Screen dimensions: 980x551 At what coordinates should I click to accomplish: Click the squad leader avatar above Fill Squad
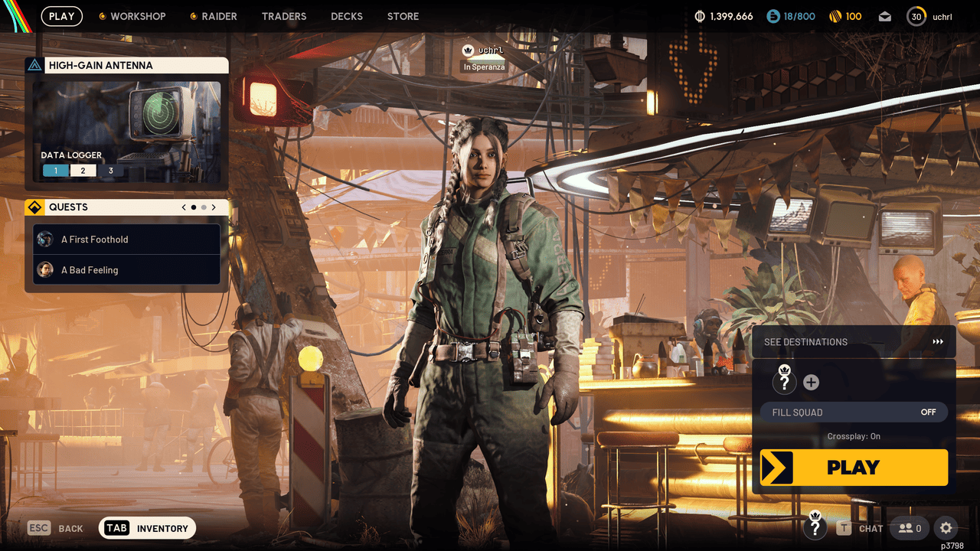click(785, 380)
